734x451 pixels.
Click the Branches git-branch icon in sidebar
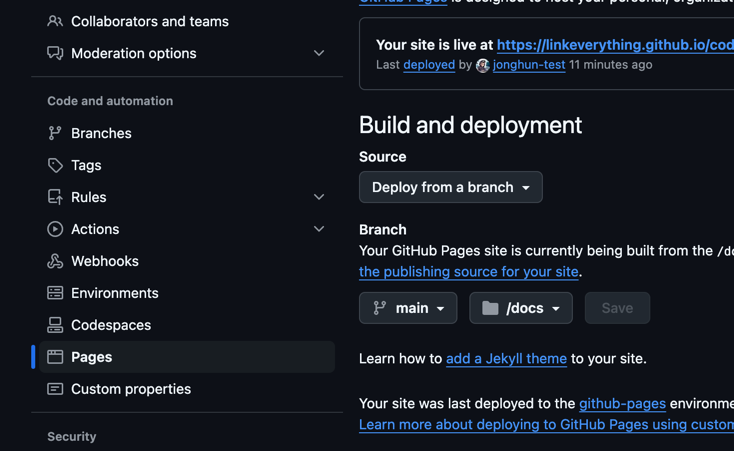point(55,133)
